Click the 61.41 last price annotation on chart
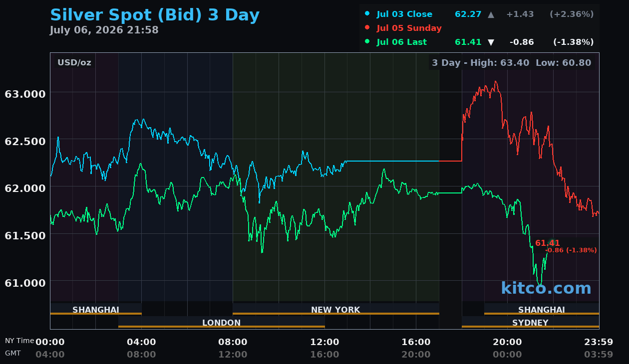The height and width of the screenshot is (364, 629). tap(548, 243)
